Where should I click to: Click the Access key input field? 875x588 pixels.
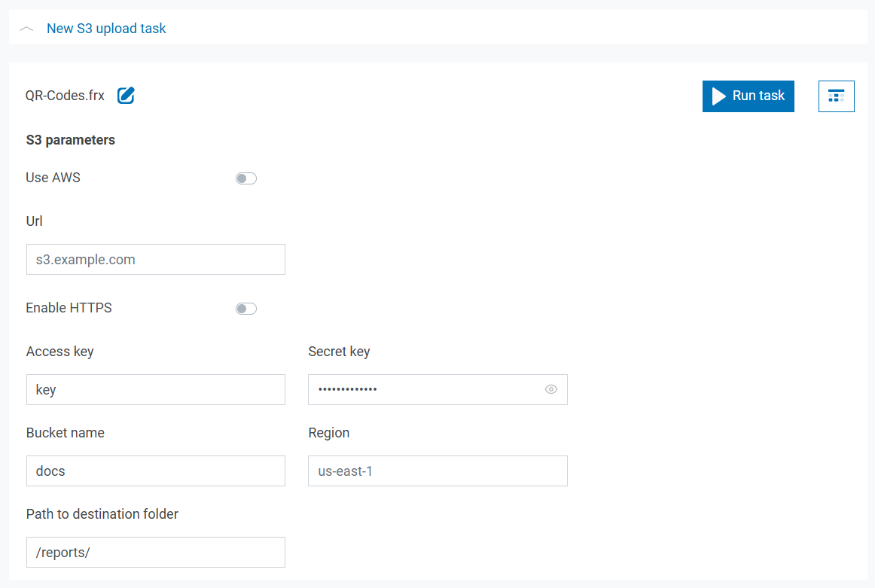155,389
